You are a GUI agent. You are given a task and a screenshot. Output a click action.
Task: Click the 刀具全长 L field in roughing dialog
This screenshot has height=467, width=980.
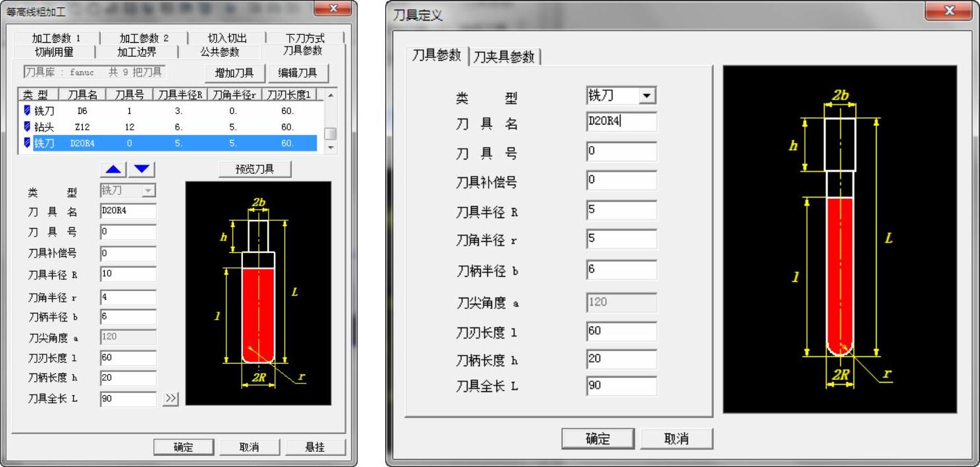(128, 398)
